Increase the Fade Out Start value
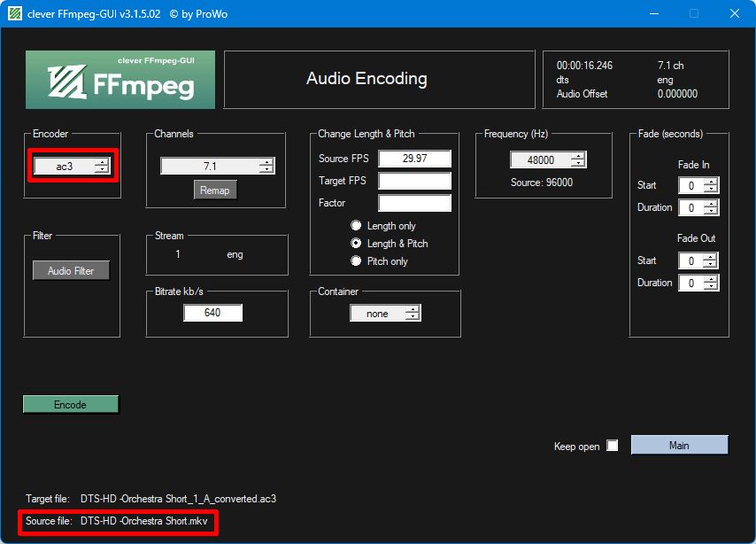 (x=711, y=257)
